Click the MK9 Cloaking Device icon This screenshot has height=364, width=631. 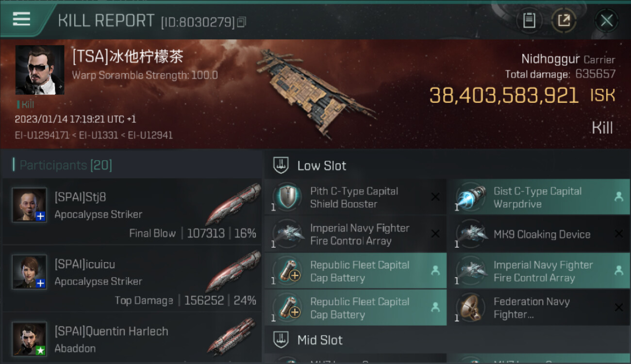471,234
